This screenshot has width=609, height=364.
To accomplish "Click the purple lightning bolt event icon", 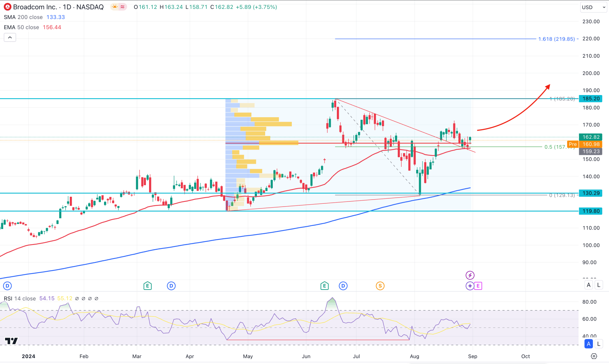I will point(470,275).
